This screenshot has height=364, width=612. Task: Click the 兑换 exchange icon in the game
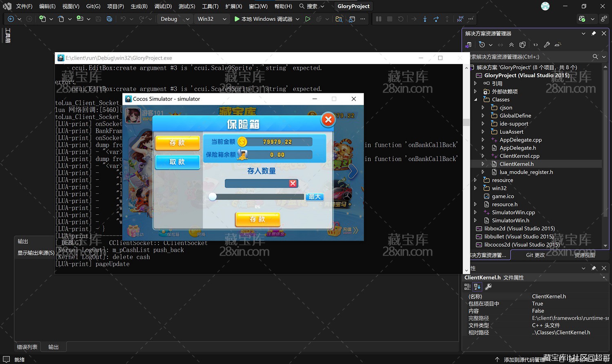[195, 232]
